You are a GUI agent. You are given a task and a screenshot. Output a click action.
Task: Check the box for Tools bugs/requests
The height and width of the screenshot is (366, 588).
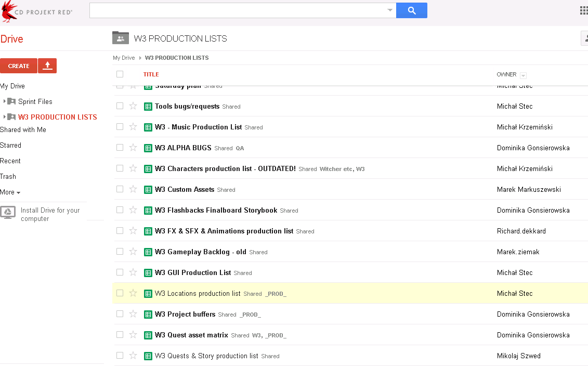[120, 106]
